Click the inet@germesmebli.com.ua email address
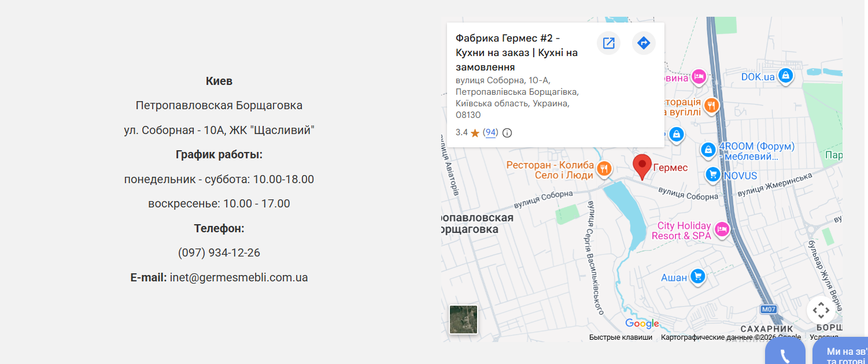868x364 pixels. (239, 277)
